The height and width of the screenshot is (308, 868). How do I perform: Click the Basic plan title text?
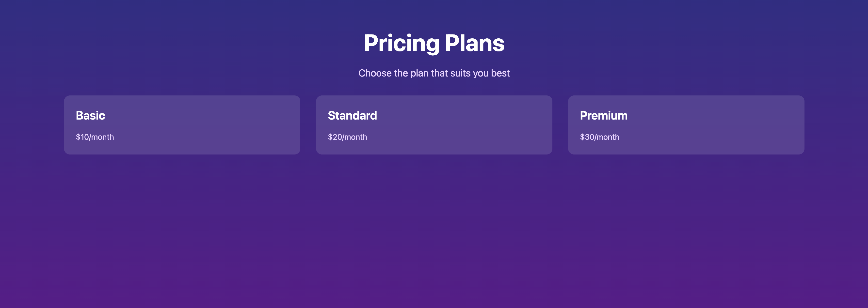90,115
